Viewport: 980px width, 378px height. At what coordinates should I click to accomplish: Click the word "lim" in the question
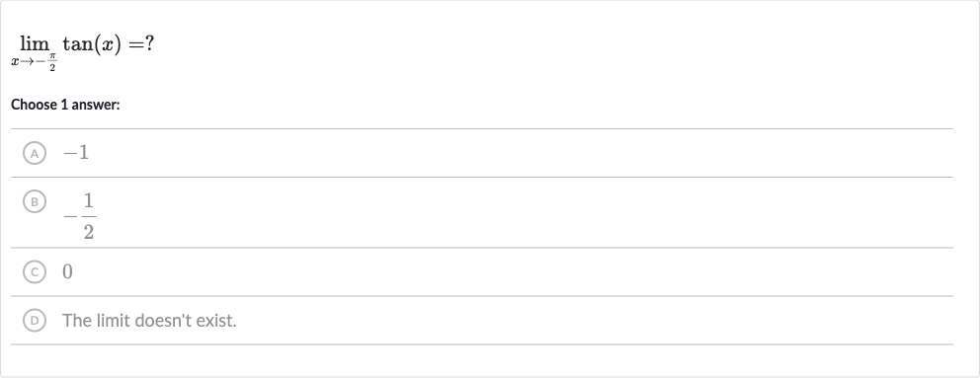pyautogui.click(x=35, y=43)
